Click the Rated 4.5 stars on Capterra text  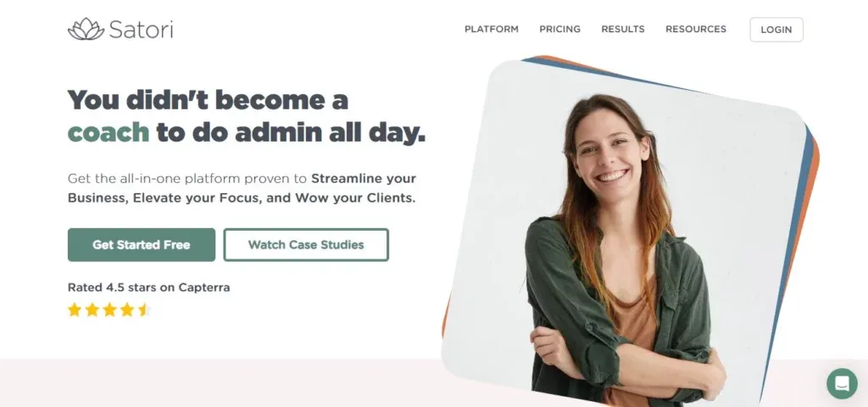(x=148, y=287)
